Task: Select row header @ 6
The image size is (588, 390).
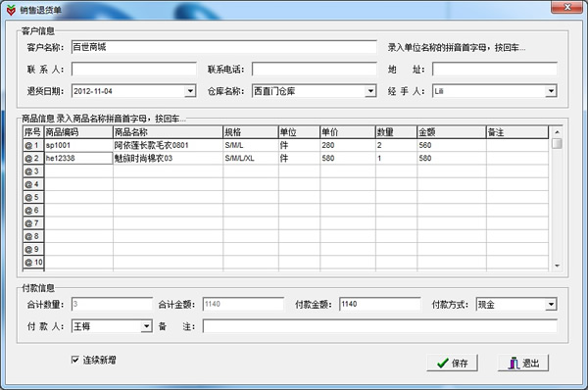Action: tap(33, 210)
